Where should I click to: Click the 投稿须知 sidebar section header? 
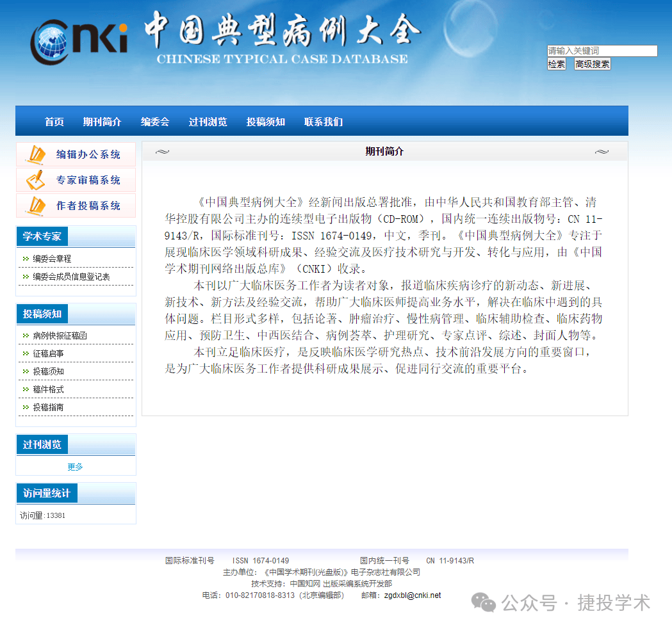click(42, 314)
